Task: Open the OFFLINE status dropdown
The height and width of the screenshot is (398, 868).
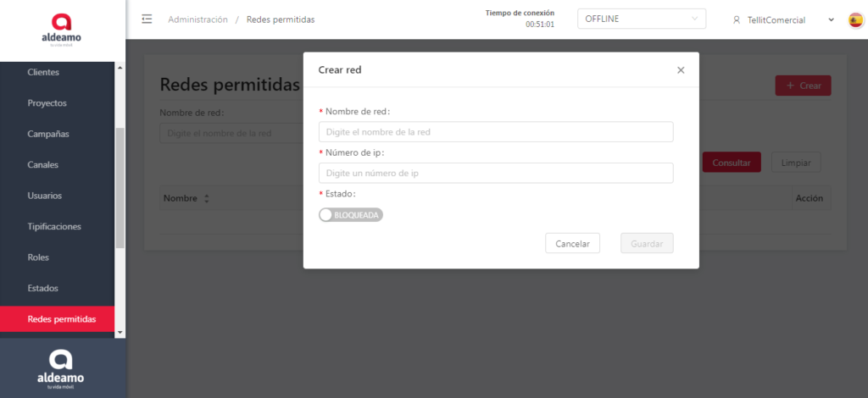Action: click(x=641, y=19)
